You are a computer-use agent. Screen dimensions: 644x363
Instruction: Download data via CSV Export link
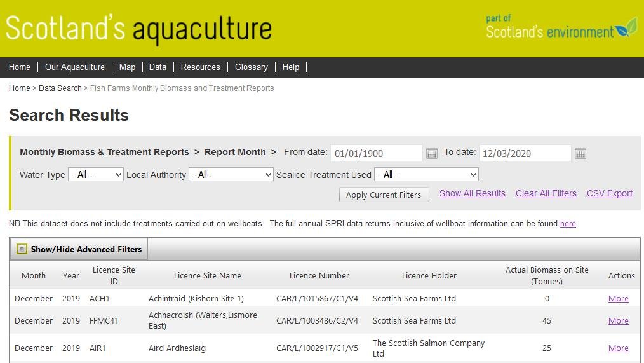click(x=609, y=194)
